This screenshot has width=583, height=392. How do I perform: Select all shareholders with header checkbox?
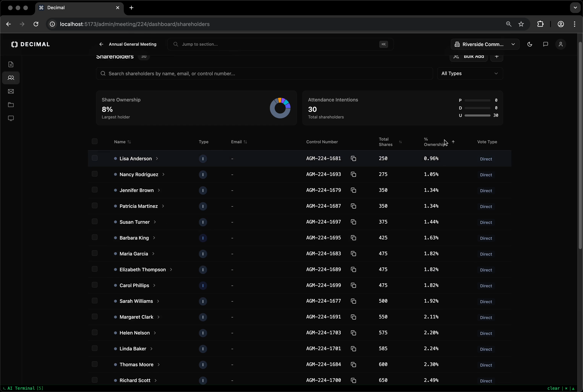click(95, 142)
